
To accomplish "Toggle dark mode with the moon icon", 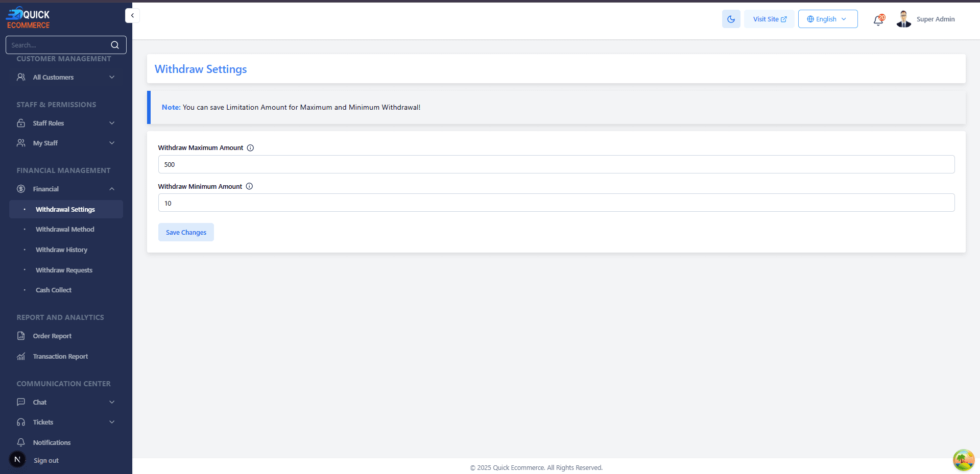I will [x=731, y=19].
